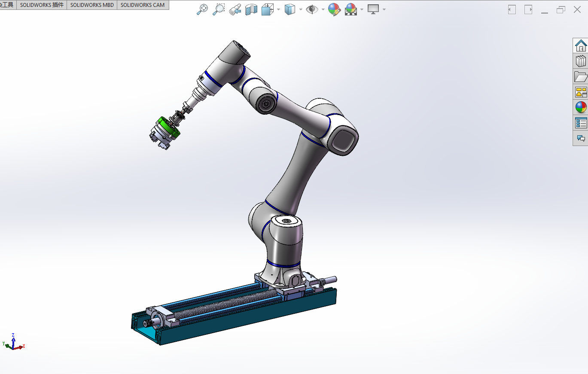Expand the Hide/Show Items dropdown arrow
The height and width of the screenshot is (374, 588).
point(323,9)
